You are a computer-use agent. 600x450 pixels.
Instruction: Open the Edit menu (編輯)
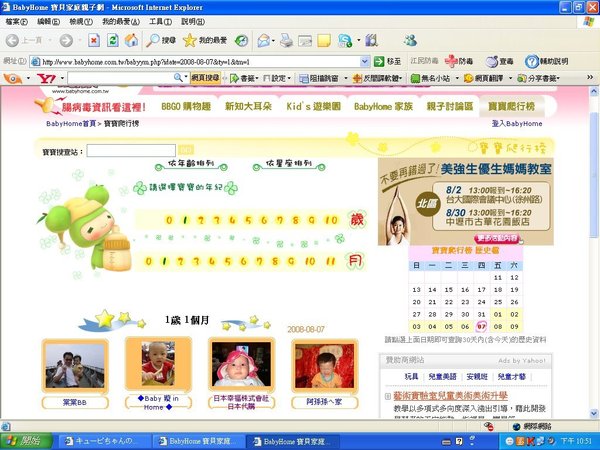pyautogui.click(x=48, y=22)
